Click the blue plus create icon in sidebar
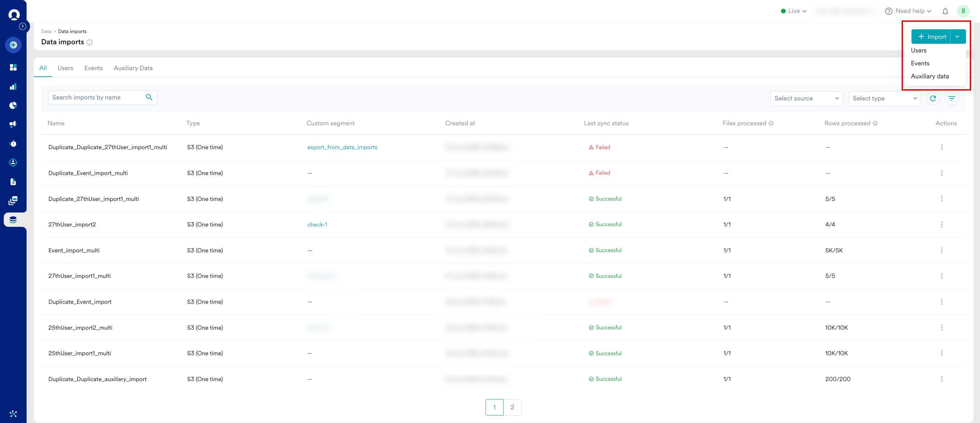The height and width of the screenshot is (423, 980). coord(13,45)
